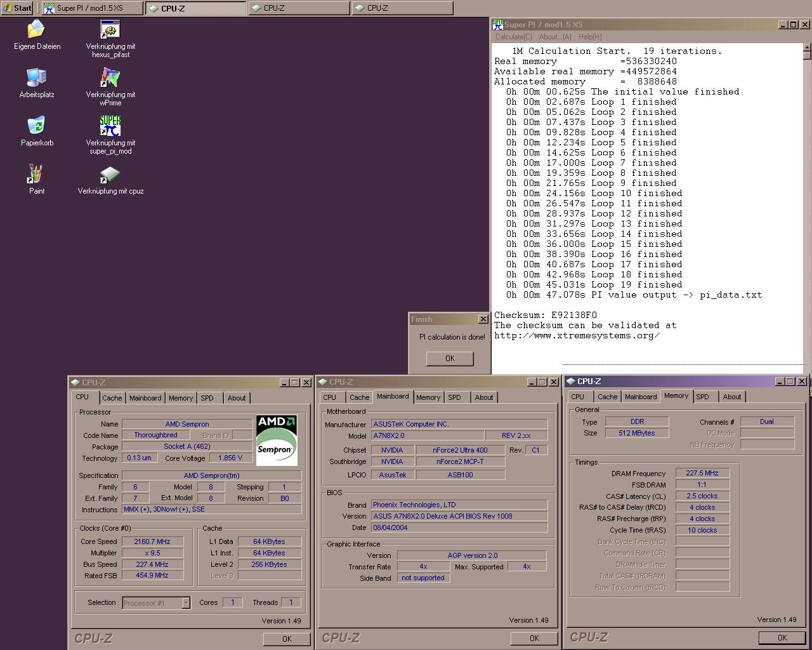Select the Verknüpfung mit cpuz shortcut icon

point(110,174)
